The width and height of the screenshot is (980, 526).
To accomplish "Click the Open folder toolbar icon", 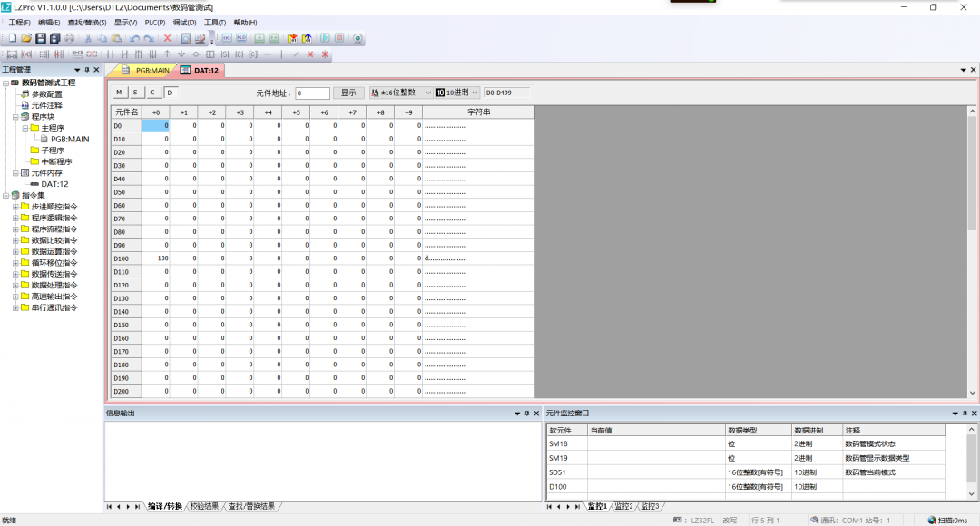I will [x=26, y=38].
